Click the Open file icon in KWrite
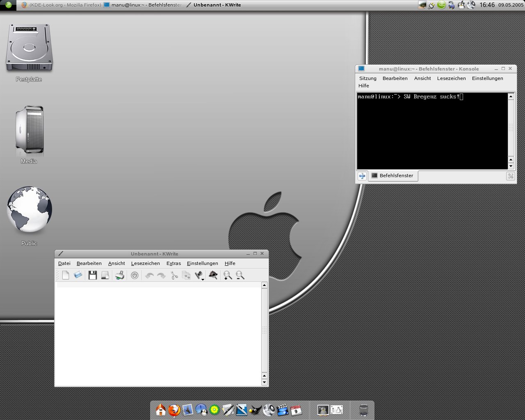525x420 pixels. point(78,275)
